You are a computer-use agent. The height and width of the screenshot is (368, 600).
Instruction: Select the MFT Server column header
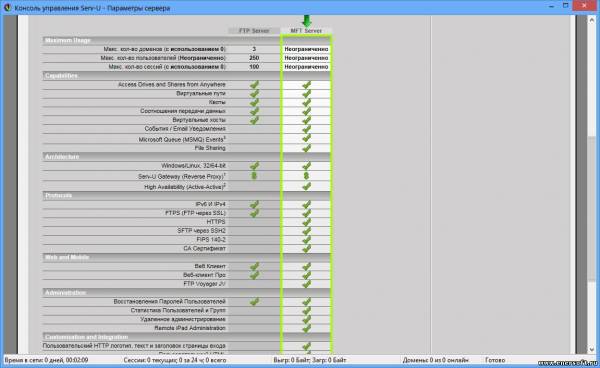tap(306, 31)
